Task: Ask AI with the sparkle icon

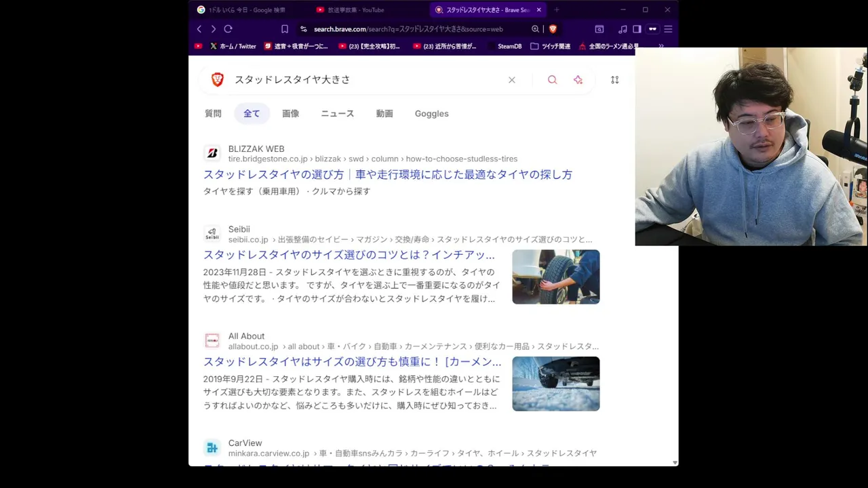Action: (578, 80)
